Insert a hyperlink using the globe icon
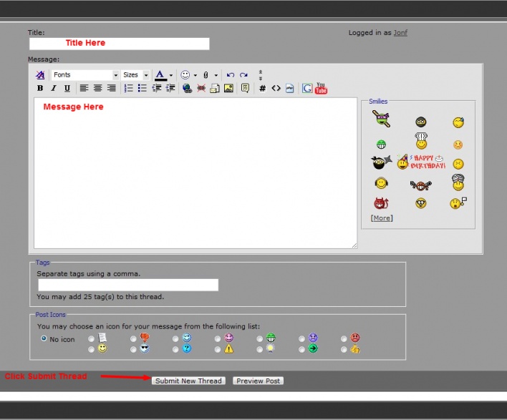Image resolution: width=507 pixels, height=420 pixels. coord(187,89)
